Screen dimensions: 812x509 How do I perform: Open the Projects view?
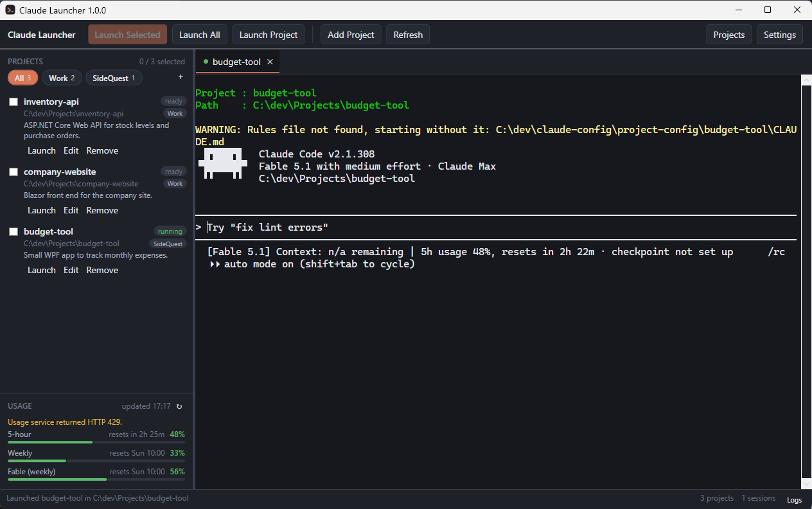[x=728, y=35]
